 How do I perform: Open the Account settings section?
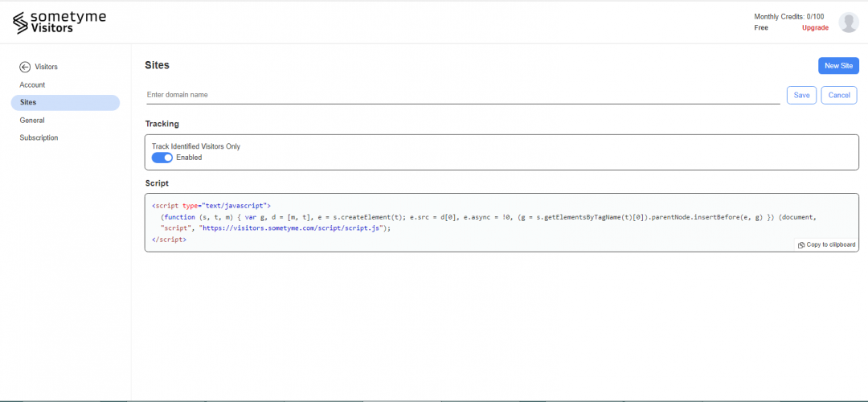click(x=32, y=84)
